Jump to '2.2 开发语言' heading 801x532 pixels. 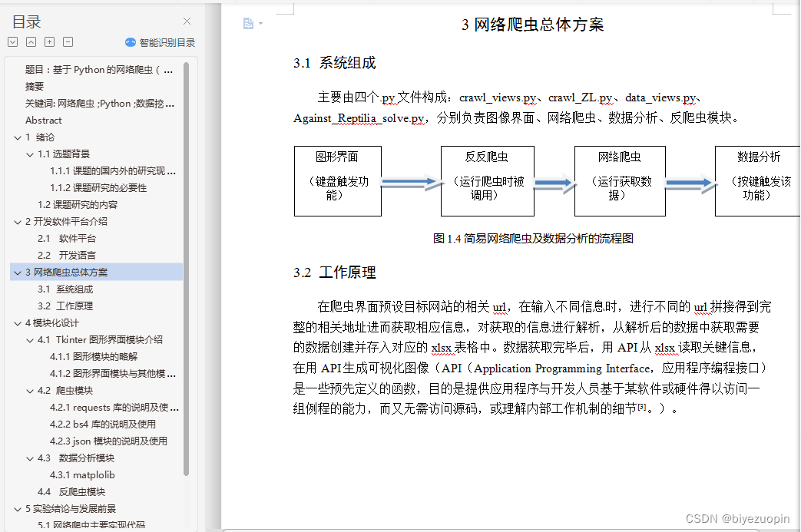coord(66,255)
